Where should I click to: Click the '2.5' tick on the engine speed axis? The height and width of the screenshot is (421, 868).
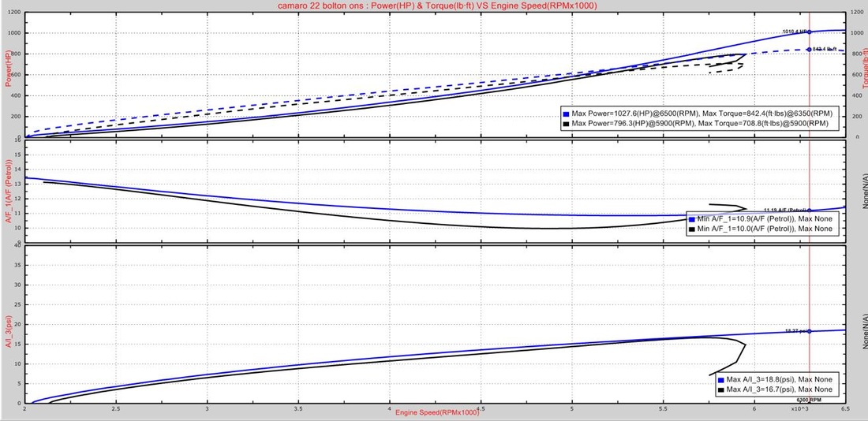click(x=116, y=409)
